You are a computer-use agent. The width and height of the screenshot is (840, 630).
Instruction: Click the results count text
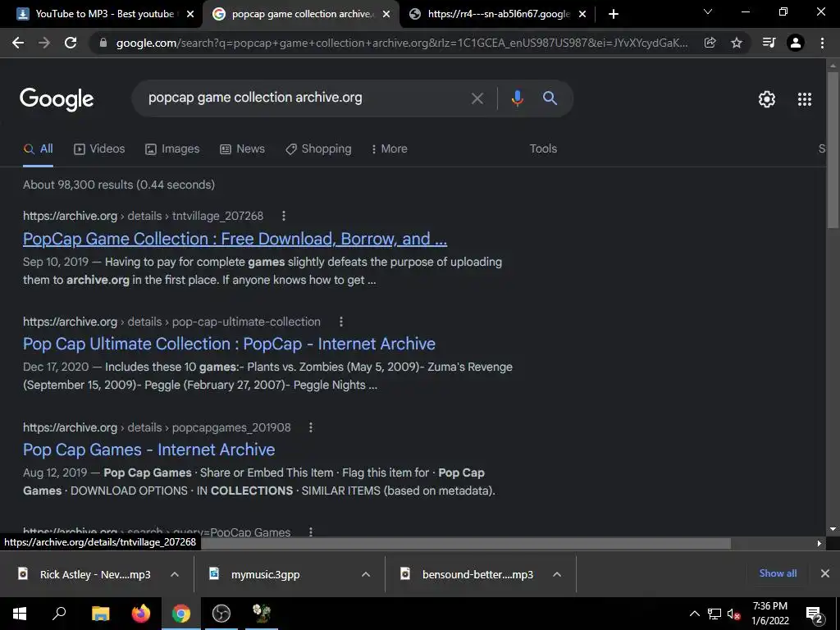(x=119, y=185)
